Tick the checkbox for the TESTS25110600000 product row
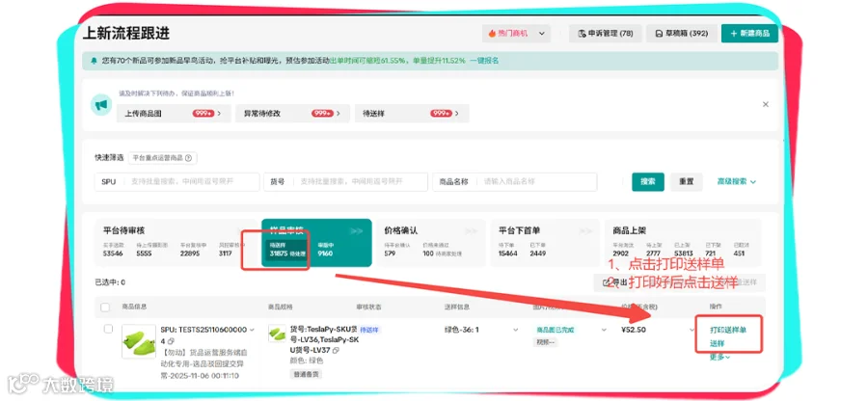Viewport: 868px width, 401px height. pyautogui.click(x=108, y=329)
